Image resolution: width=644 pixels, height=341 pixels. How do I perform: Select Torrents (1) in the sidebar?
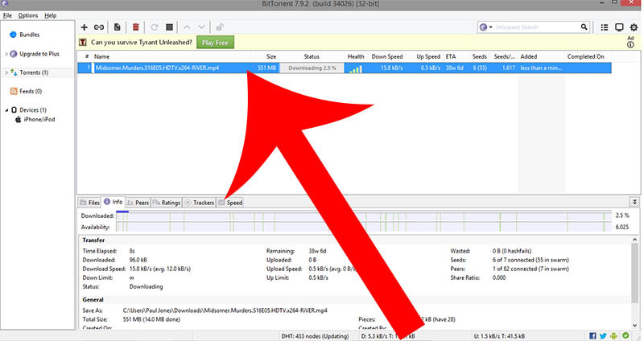(34, 72)
